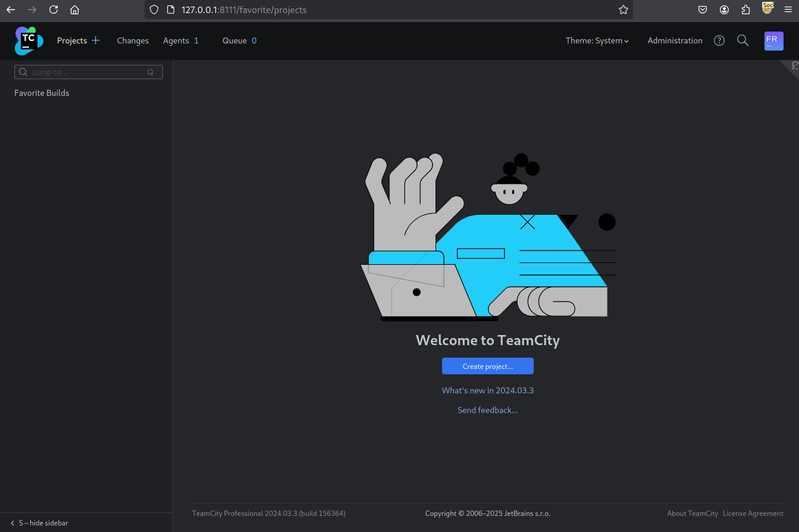Click the TeamCity logo icon
The image size is (799, 532).
tap(29, 40)
